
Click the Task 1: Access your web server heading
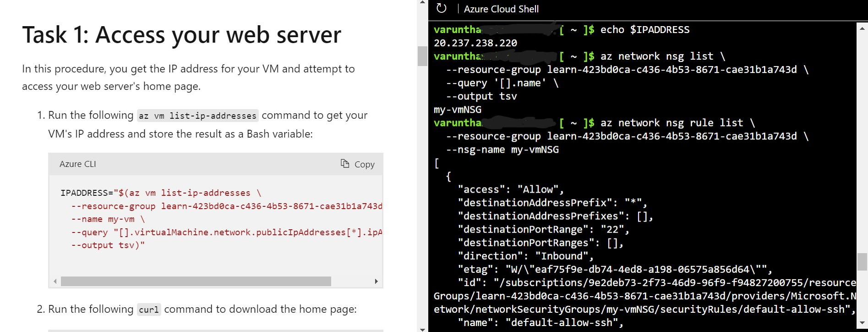[x=182, y=35]
